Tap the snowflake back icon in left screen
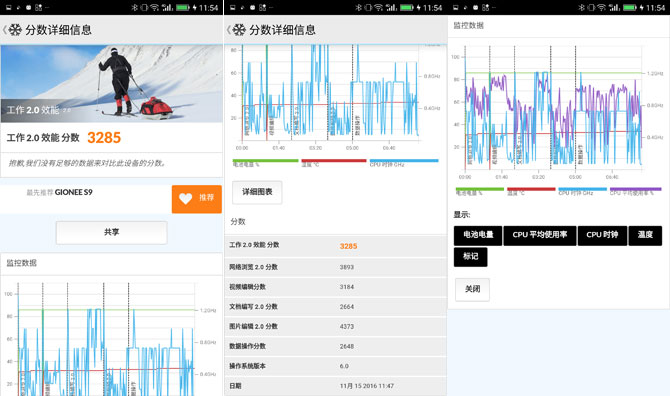This screenshot has height=396, width=670. (15, 30)
